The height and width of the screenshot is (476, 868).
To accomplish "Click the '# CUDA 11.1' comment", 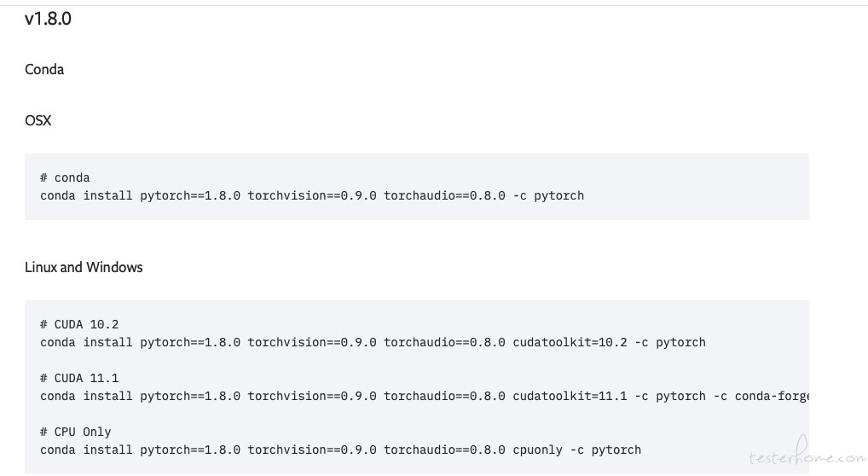I will click(x=79, y=378).
